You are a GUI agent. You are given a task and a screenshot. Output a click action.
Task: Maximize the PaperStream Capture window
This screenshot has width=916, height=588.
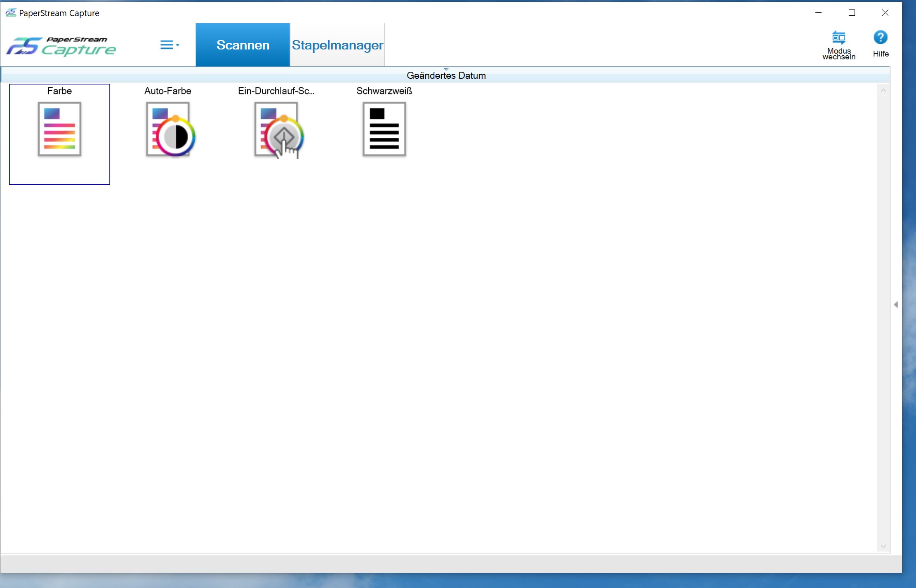point(852,13)
